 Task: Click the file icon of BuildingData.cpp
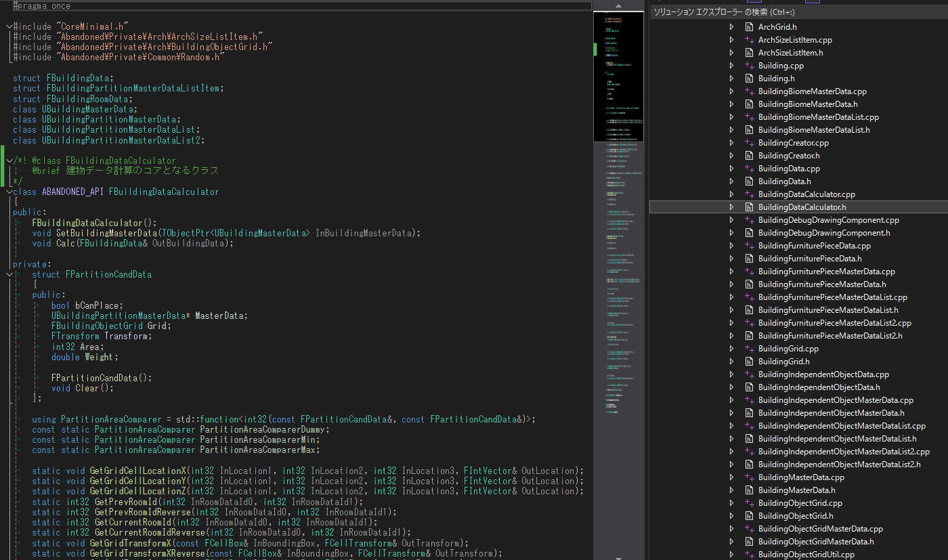(749, 168)
